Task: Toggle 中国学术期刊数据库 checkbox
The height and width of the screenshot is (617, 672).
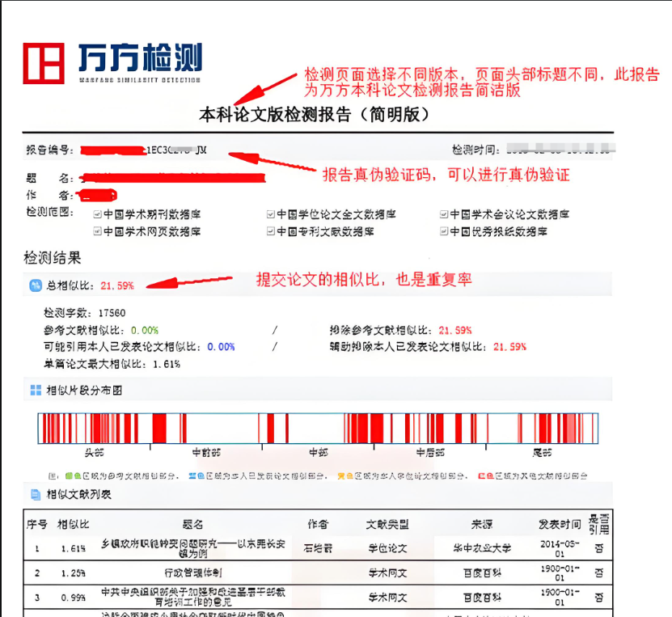Action: [x=97, y=213]
